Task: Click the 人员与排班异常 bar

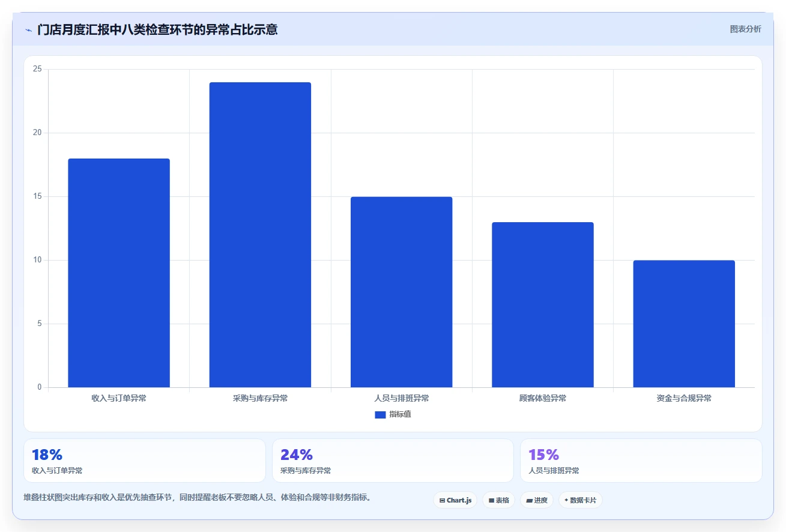Action: (x=402, y=292)
